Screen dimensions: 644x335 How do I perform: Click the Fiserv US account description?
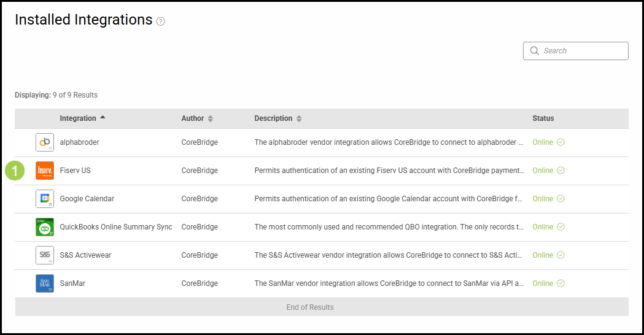[389, 171]
